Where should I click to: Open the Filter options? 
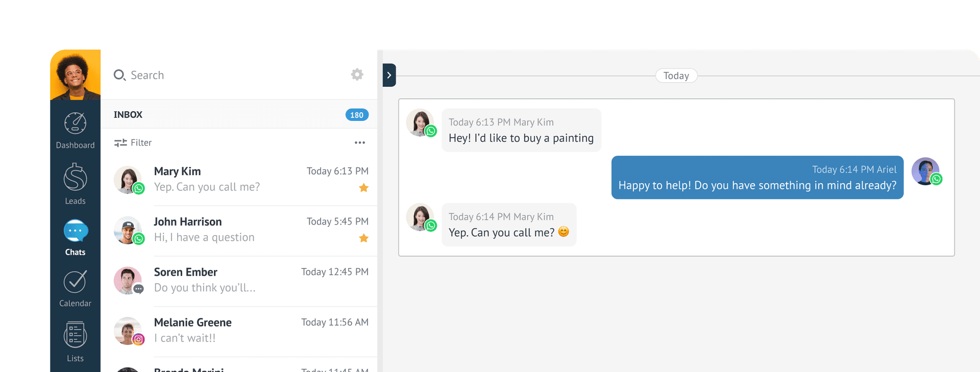pyautogui.click(x=133, y=143)
